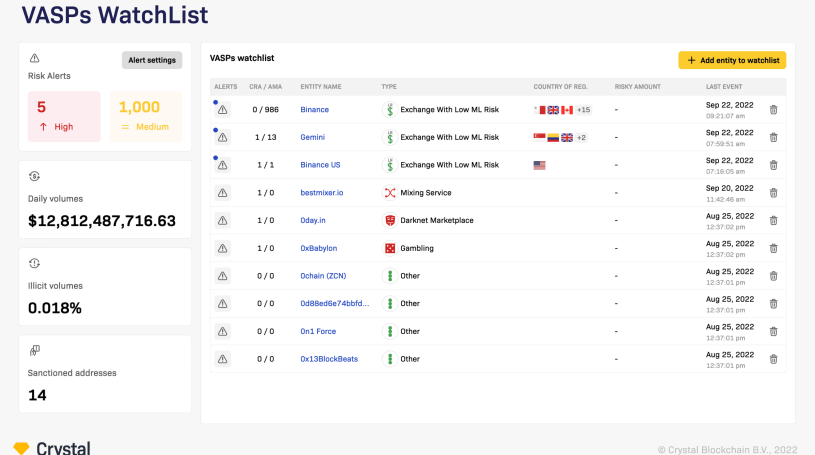
Task: Sort by the Last Event column header
Action: [724, 87]
